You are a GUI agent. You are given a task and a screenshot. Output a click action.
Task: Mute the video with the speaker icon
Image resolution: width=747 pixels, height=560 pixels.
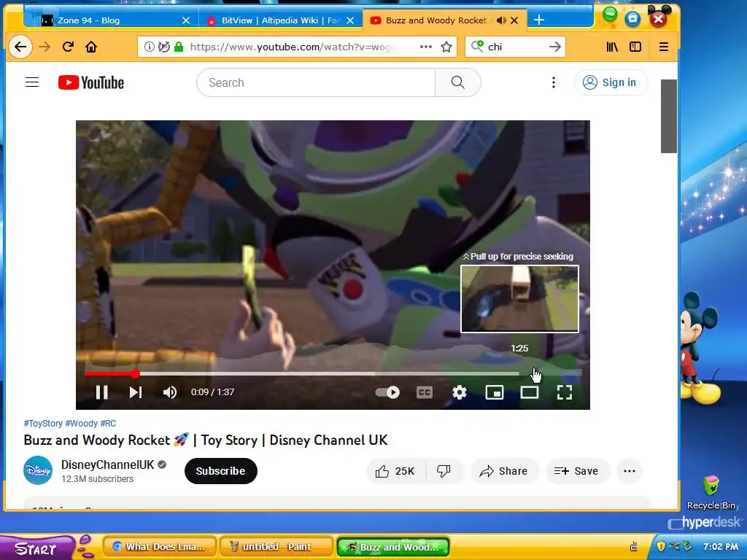(x=169, y=392)
